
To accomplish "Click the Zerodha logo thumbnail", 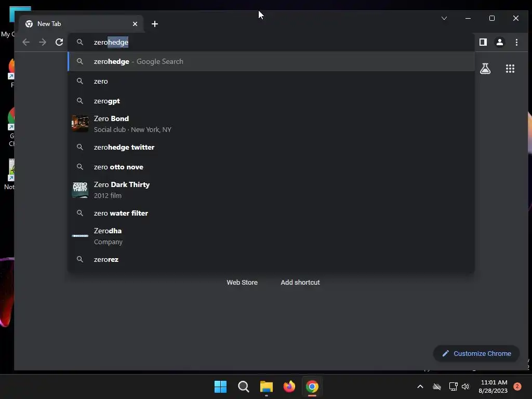I will 80,235.
